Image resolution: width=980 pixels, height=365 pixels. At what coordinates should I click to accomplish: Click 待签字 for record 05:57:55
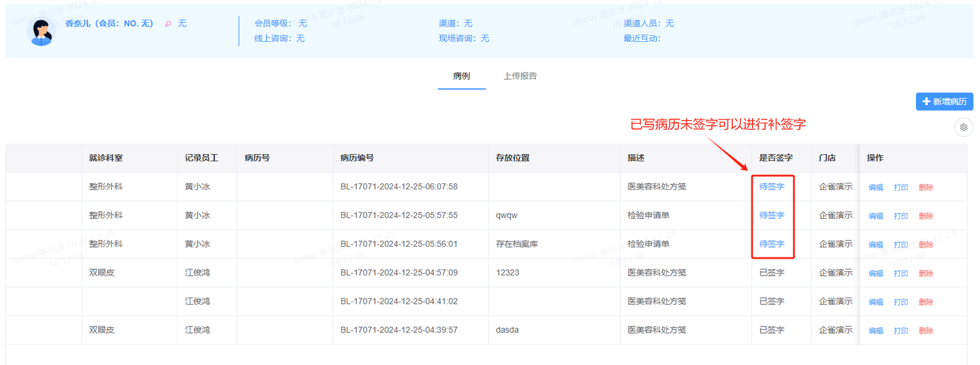(772, 215)
